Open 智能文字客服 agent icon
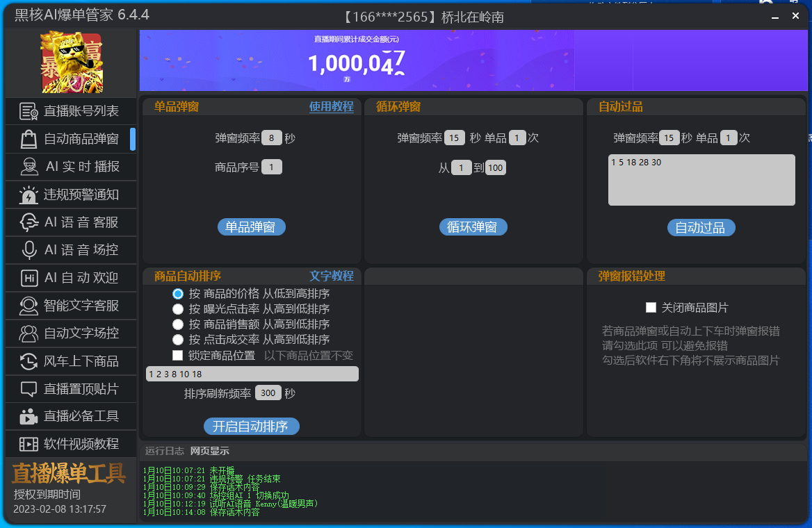 (x=29, y=306)
